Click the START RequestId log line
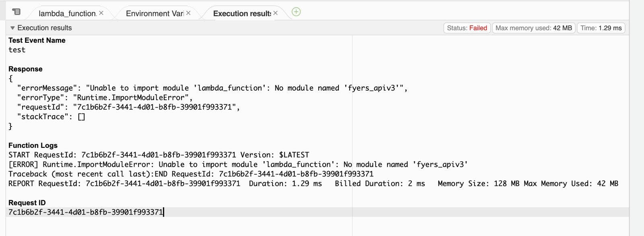 click(159, 155)
